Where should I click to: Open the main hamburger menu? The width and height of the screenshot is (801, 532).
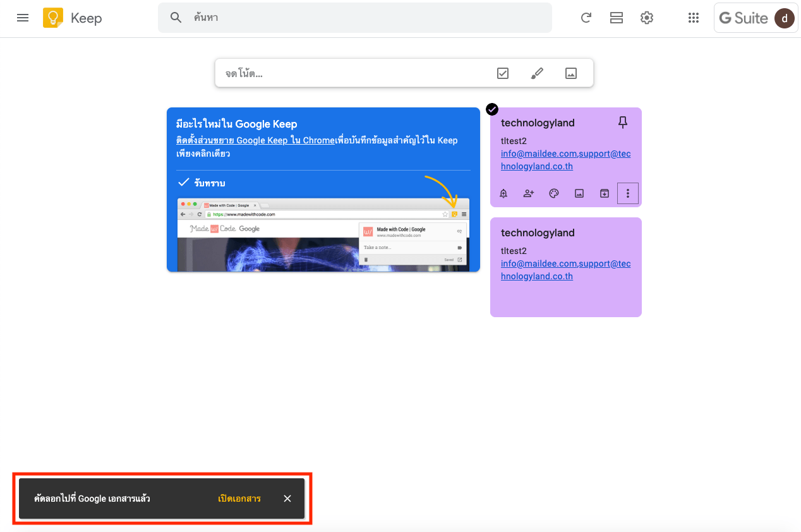[23, 18]
